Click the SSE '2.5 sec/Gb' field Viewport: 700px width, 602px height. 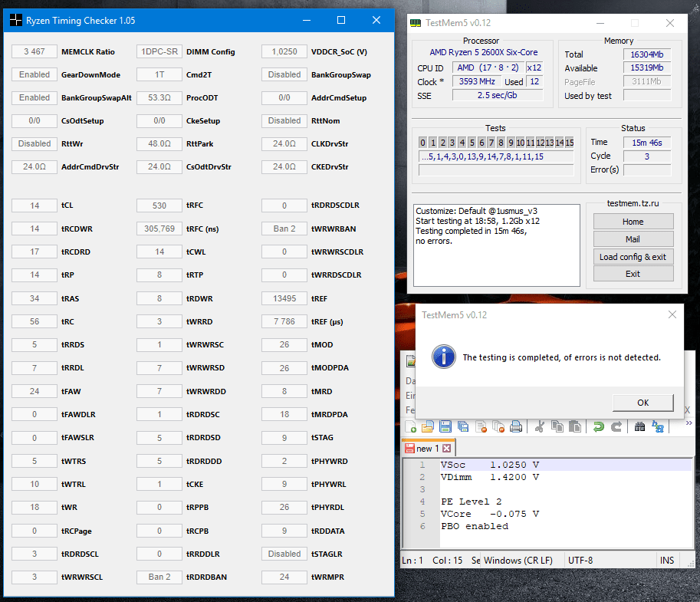(x=498, y=95)
